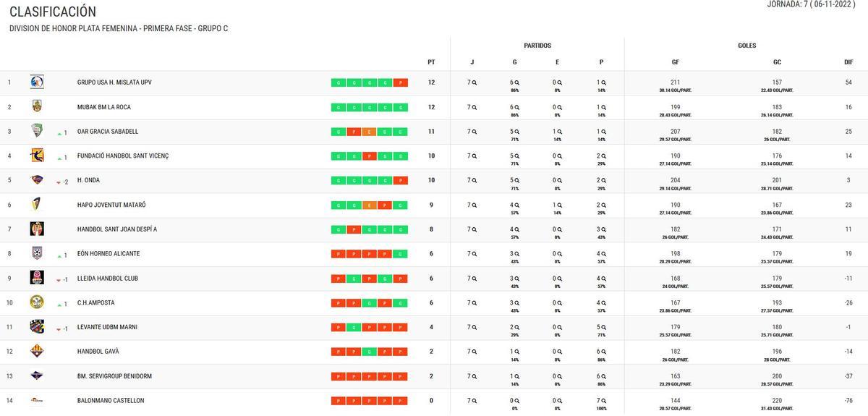
Task: Click the orange draw badge for OAR Gracia Sabadell
Action: 369,132
